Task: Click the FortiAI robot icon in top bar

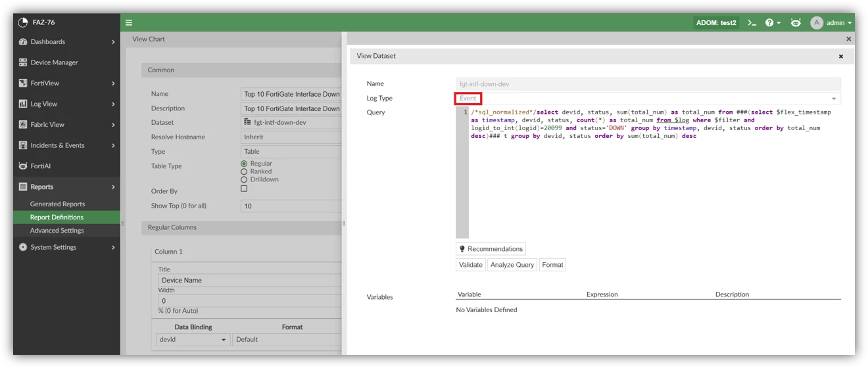Action: point(796,22)
